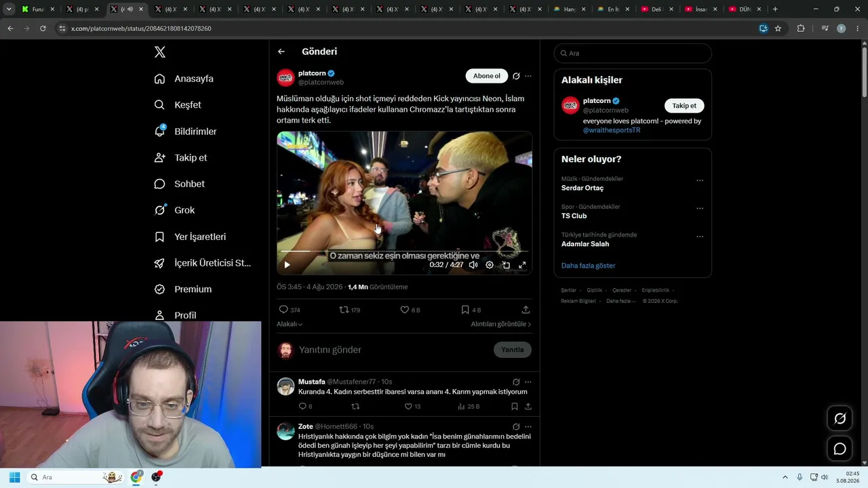
Task: Open the floating Grok button
Action: tap(840, 419)
